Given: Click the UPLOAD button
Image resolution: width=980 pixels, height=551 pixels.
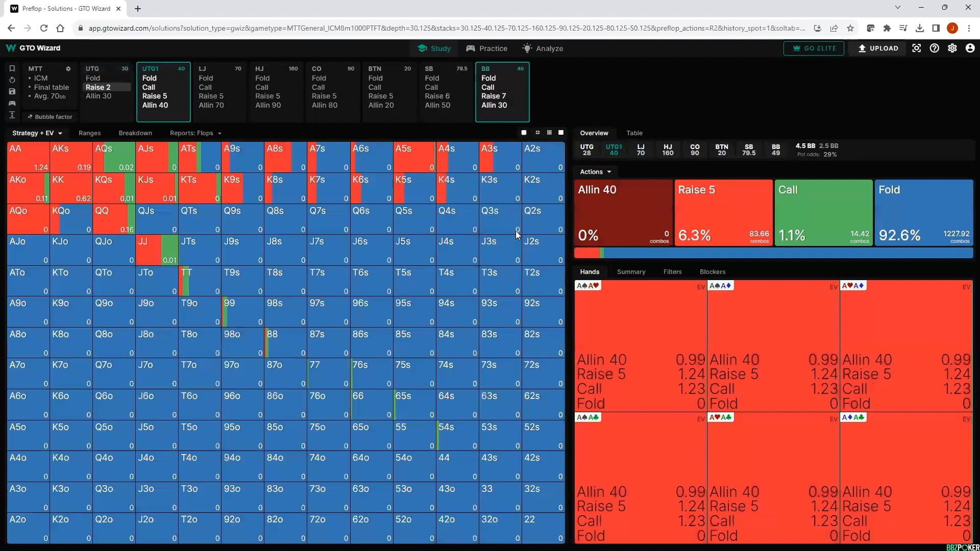Looking at the screenshot, I should [x=878, y=48].
